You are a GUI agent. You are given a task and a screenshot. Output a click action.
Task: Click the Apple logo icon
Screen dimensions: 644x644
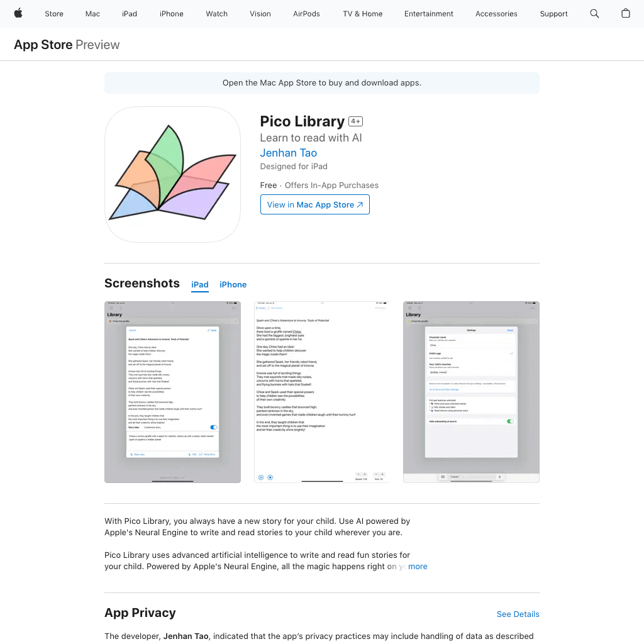18,13
